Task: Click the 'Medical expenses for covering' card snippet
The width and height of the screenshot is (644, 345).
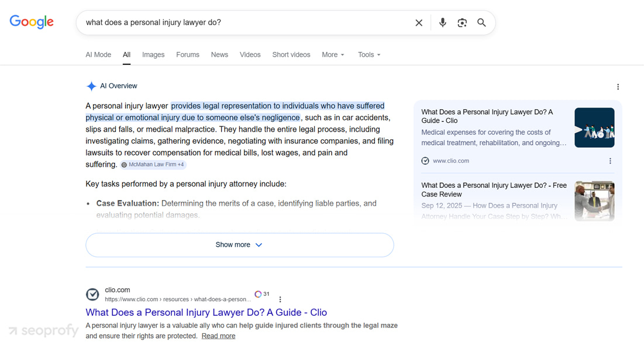Action: (x=494, y=137)
